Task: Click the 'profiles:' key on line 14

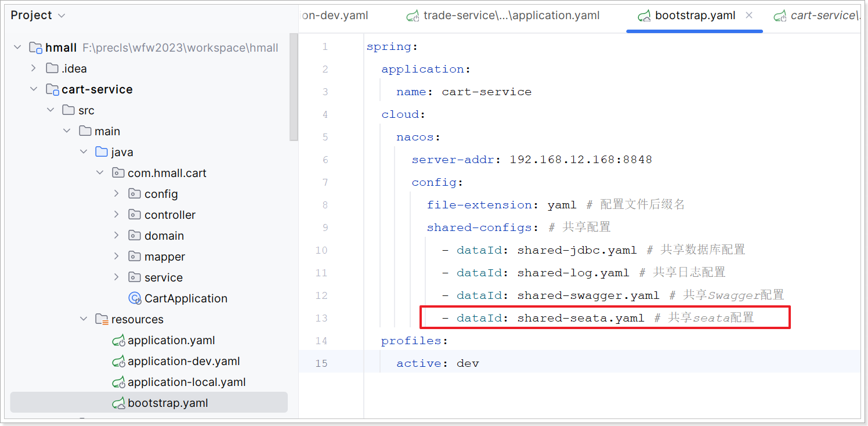Action: (415, 341)
